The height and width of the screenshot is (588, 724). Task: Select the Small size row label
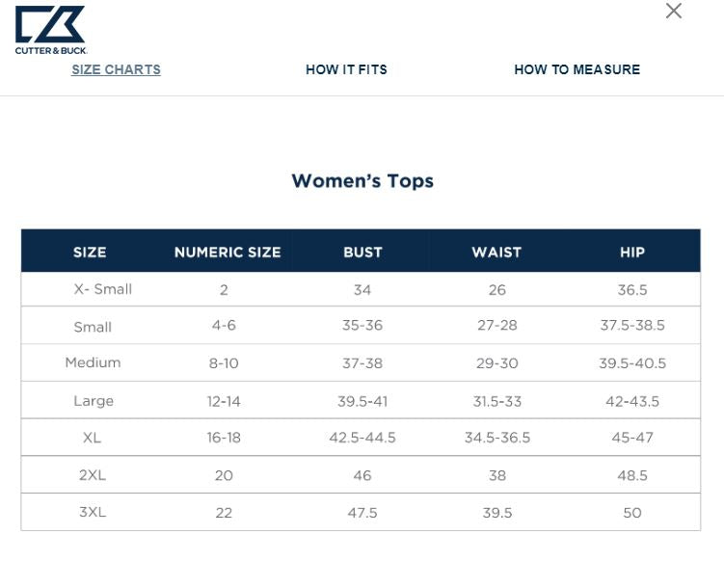point(93,327)
